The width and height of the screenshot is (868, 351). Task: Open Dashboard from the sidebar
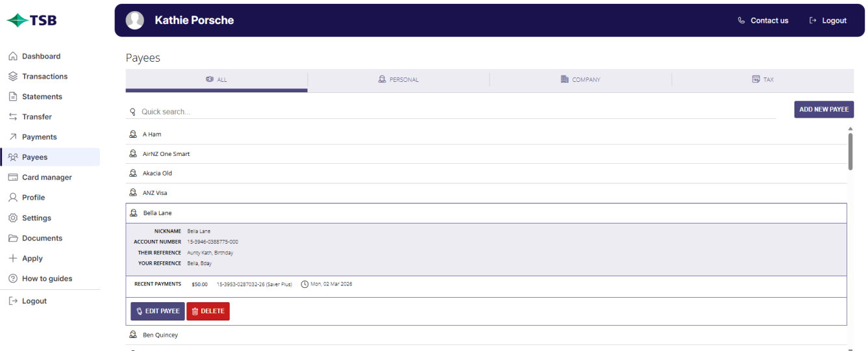click(x=51, y=57)
